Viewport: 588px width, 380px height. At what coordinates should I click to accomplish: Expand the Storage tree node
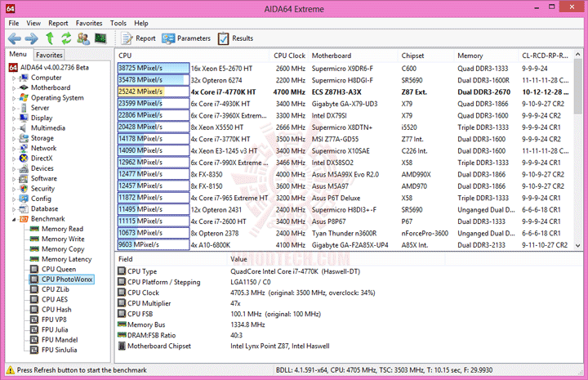click(14, 139)
